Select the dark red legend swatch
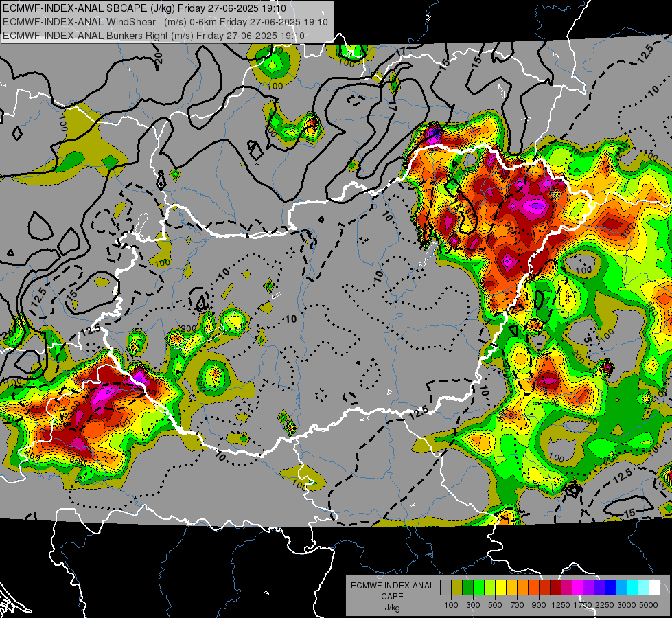Viewport: 672px width, 618px height. (x=555, y=588)
